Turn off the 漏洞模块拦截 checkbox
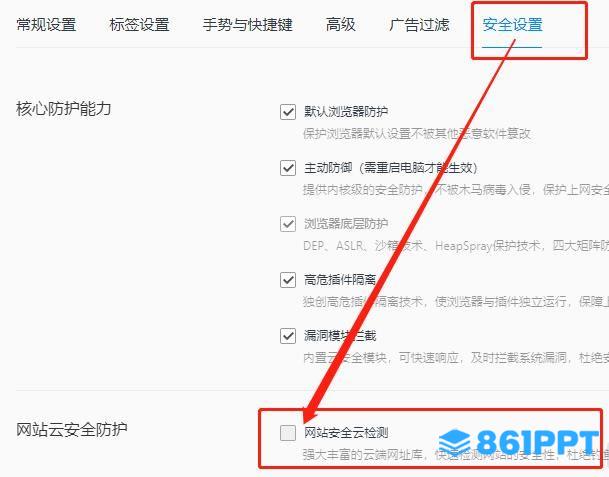Image resolution: width=609 pixels, height=477 pixels. (x=288, y=336)
